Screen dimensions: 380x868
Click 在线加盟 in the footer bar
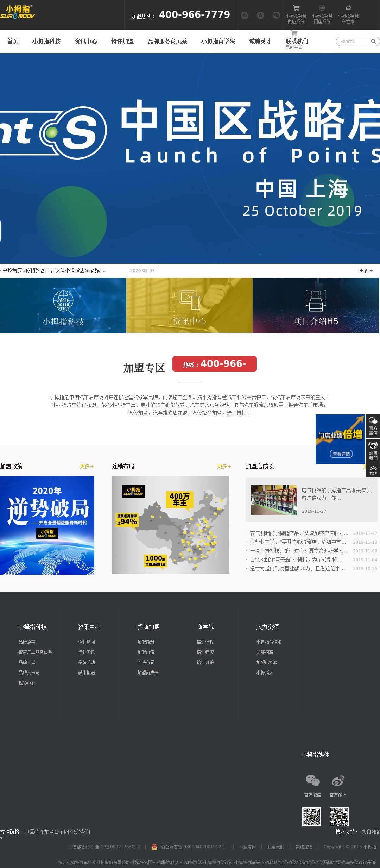coord(304,847)
